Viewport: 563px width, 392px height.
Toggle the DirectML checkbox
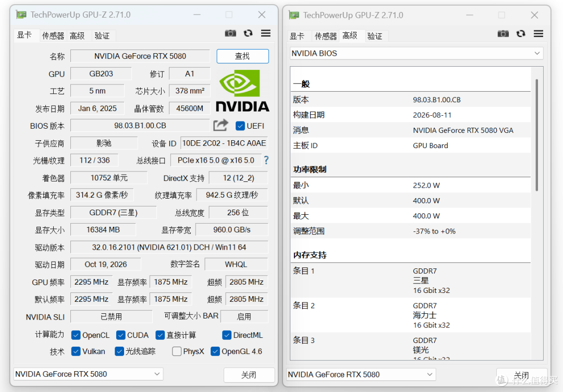click(x=227, y=335)
